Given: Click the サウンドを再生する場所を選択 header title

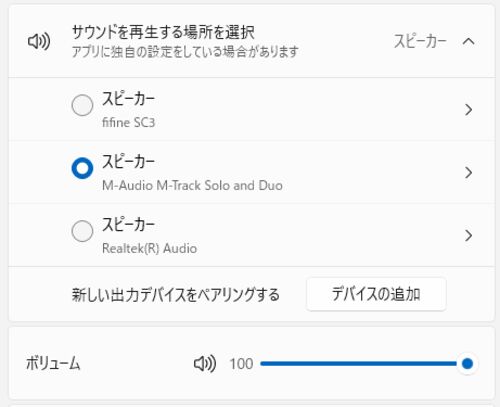Looking at the screenshot, I should (163, 32).
